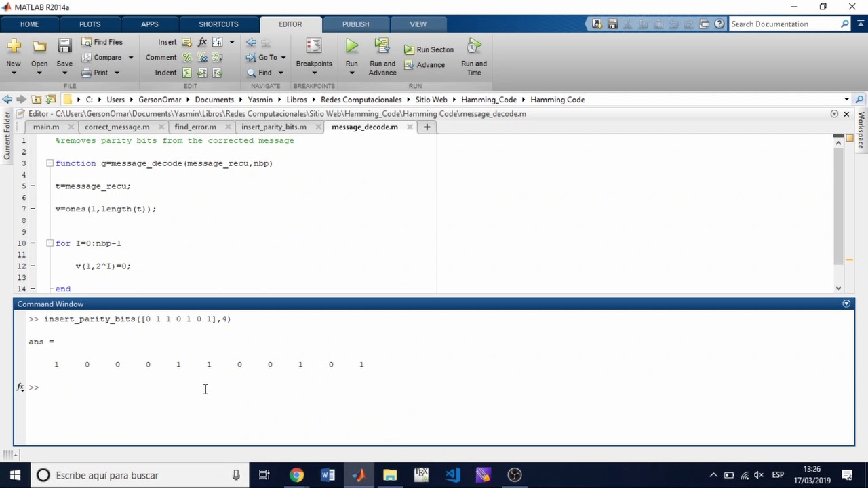This screenshot has height=488, width=868.
Task: Switch to the main.m editor tab
Action: tap(46, 127)
